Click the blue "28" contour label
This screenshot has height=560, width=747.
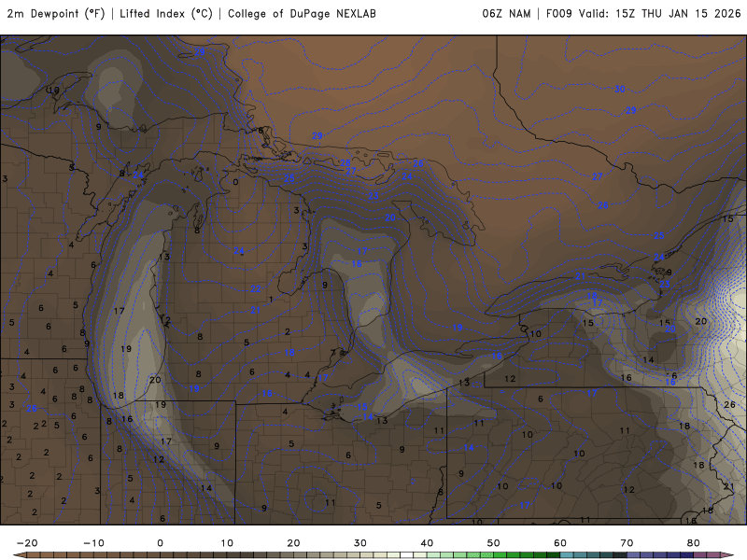tap(345, 162)
